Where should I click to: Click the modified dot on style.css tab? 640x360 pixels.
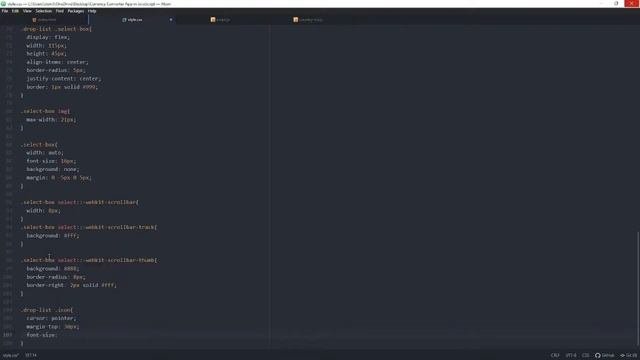point(171,20)
